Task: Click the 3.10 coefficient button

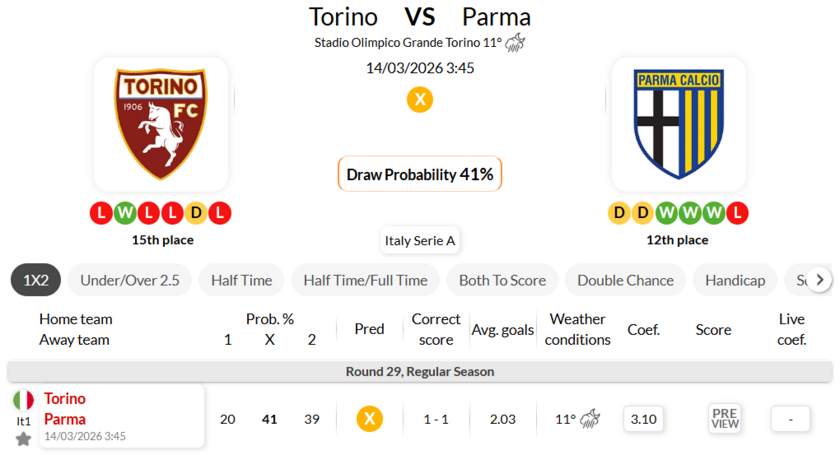Action: [x=644, y=419]
